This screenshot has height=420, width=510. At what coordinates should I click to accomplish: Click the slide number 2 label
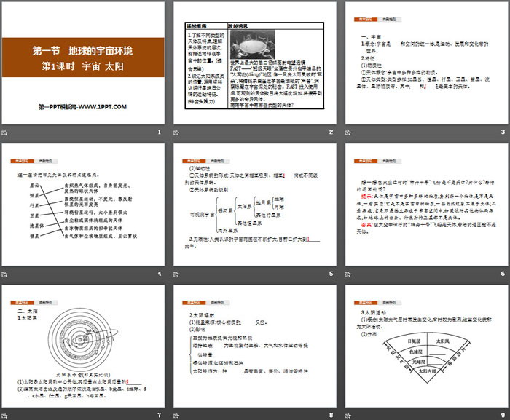pos(331,132)
